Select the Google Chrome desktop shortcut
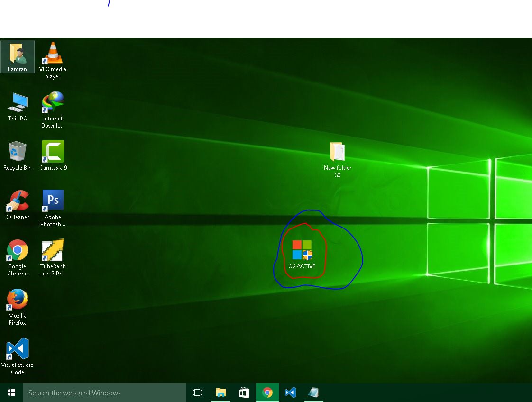The image size is (532, 402). click(x=17, y=257)
